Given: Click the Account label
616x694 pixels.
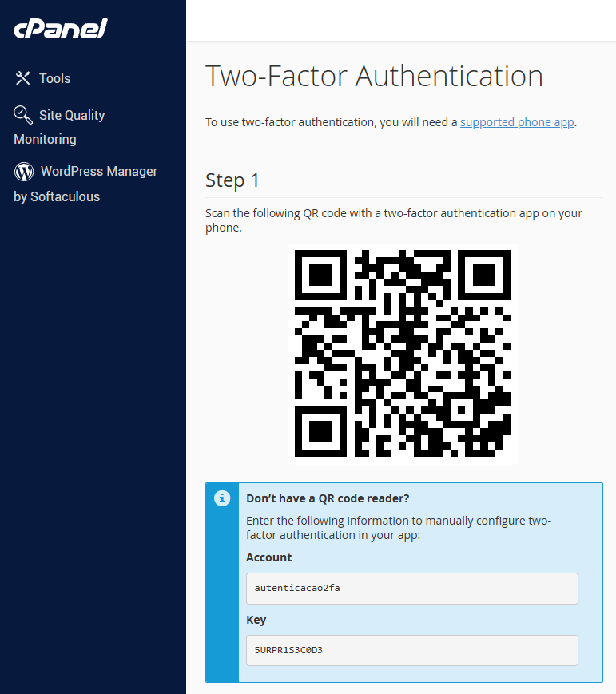Looking at the screenshot, I should tap(268, 557).
